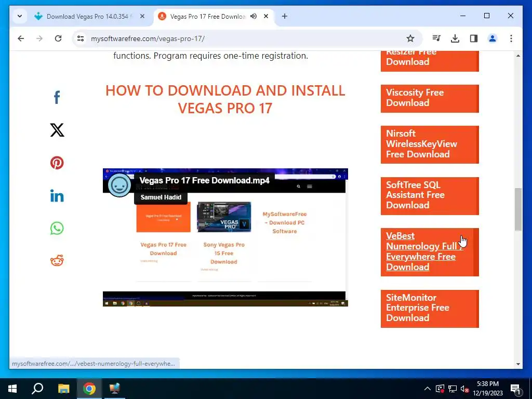Share page via WhatsApp icon
The height and width of the screenshot is (399, 532).
coord(57,229)
